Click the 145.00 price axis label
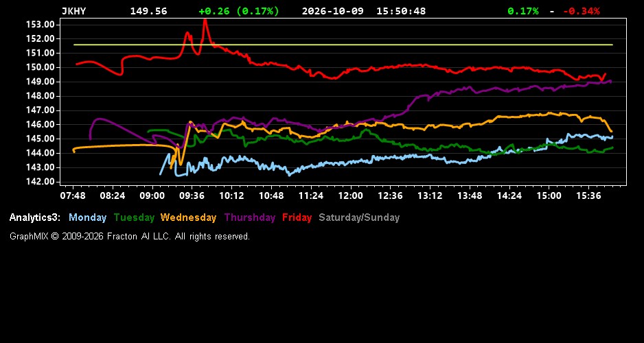 [x=41, y=139]
